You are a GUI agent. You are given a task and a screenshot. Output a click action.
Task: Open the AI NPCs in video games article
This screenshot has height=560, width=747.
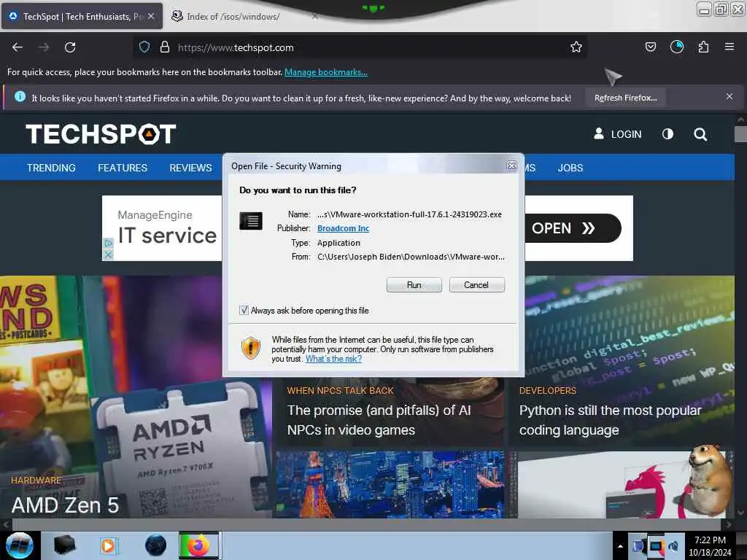pyautogui.click(x=379, y=420)
